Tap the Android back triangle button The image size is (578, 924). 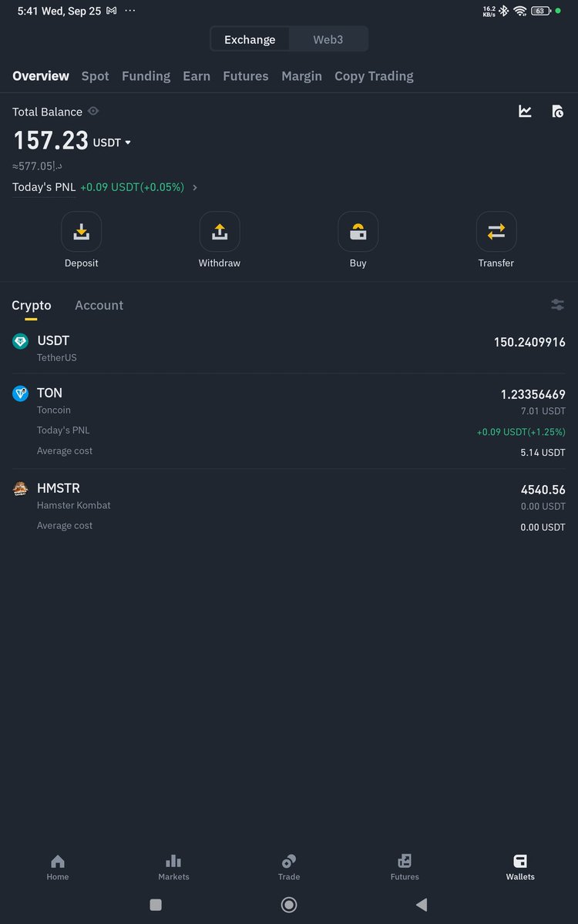(421, 905)
